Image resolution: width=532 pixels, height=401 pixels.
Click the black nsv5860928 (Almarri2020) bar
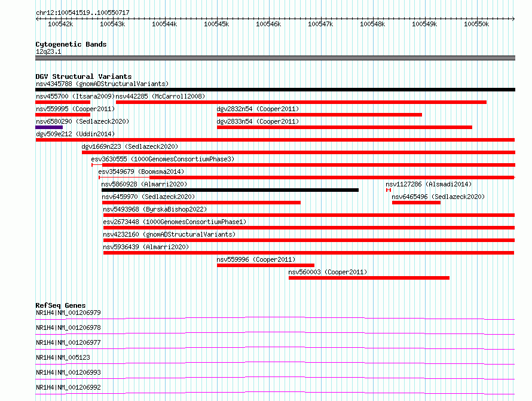click(x=230, y=190)
